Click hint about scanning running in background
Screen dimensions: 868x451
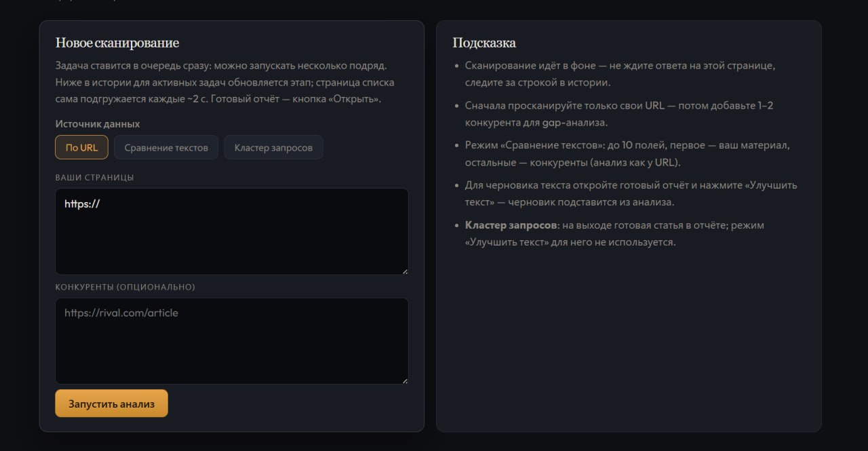pyautogui.click(x=620, y=74)
